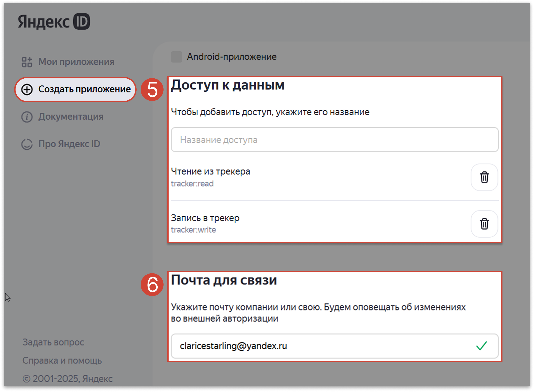534x392 pixels.
Task: Toggle the Android-приложение checkbox
Action: point(176,57)
